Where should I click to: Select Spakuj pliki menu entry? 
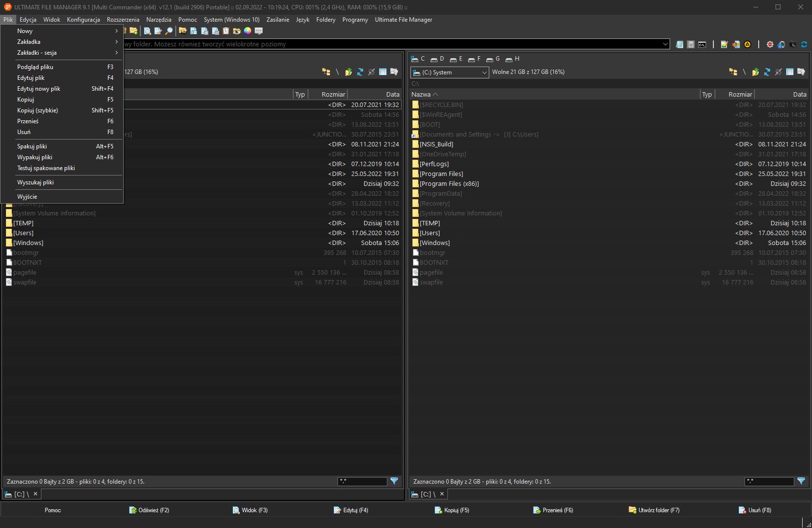[62, 146]
